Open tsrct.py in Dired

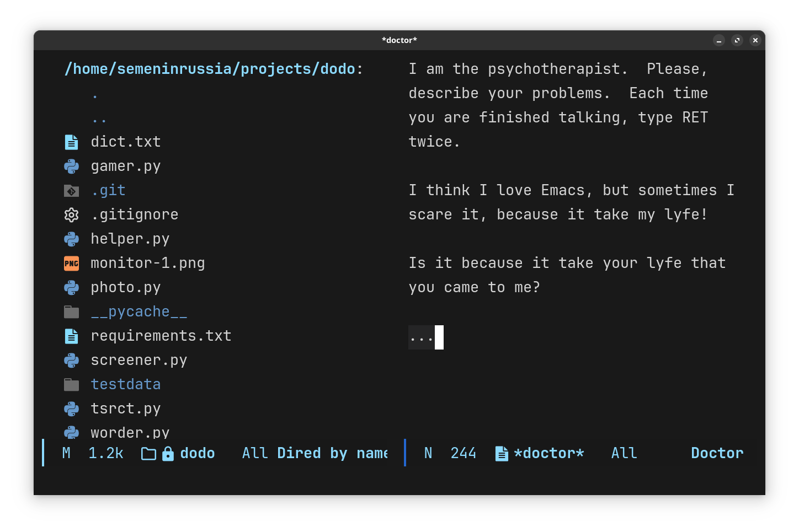coord(126,409)
